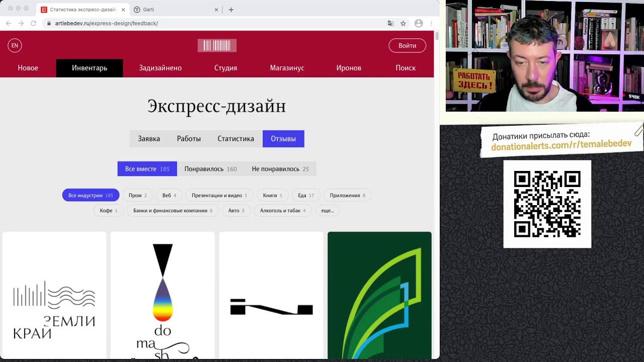644x362 pixels.
Task: Open Google Translate icon in address bar
Action: coord(390,23)
